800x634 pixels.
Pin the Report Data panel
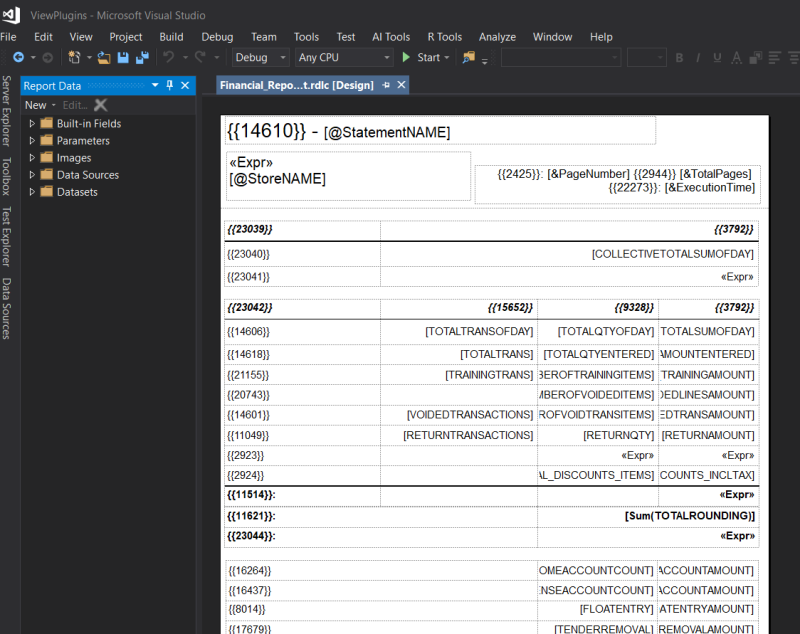click(170, 85)
